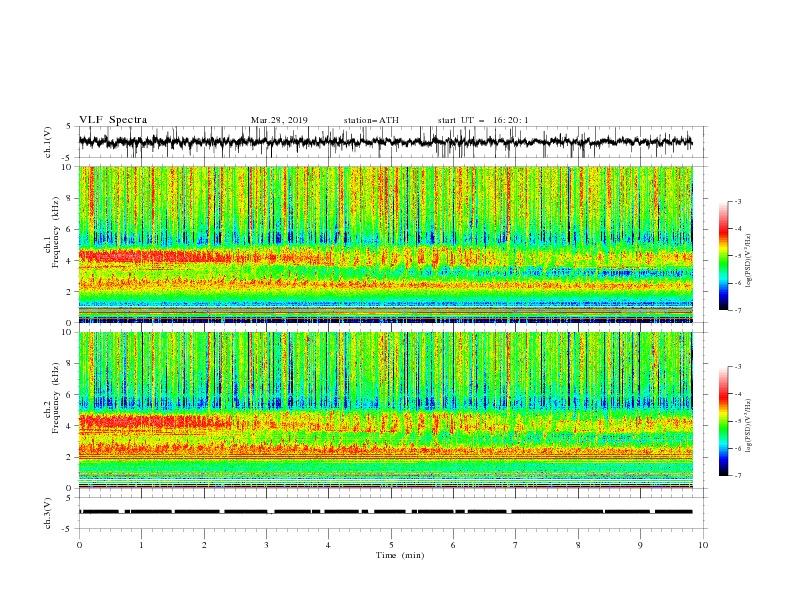
Task: Click the ch.1 waveform trace panel
Action: [393, 142]
